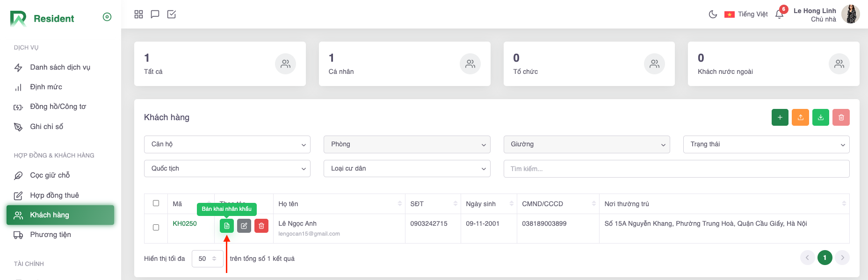The height and width of the screenshot is (280, 868).
Task: Switch language via Tiếng Việt selector
Action: 746,14
